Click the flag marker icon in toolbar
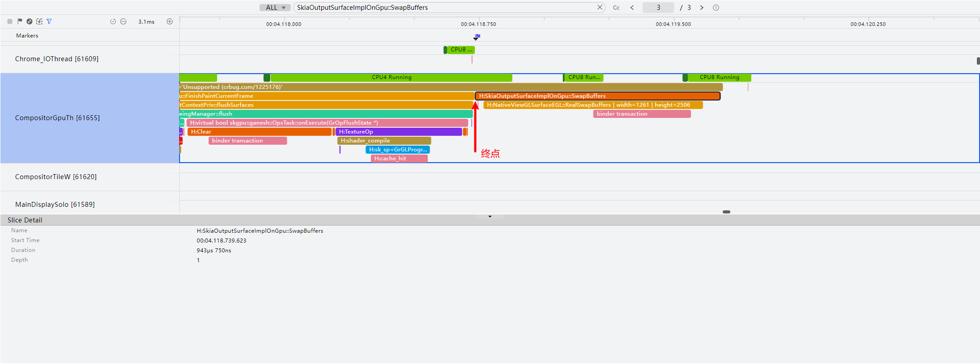The height and width of the screenshot is (364, 980). pyautogui.click(x=20, y=21)
